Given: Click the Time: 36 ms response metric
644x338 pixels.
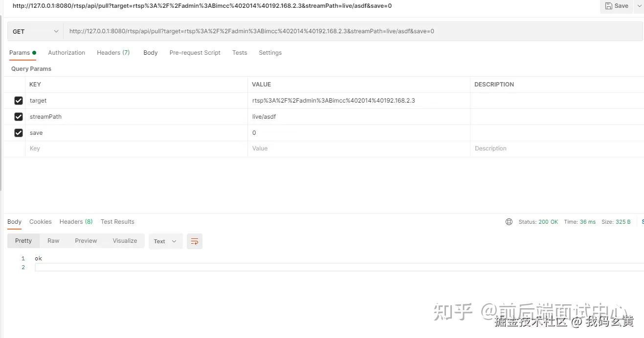Looking at the screenshot, I should [x=580, y=221].
